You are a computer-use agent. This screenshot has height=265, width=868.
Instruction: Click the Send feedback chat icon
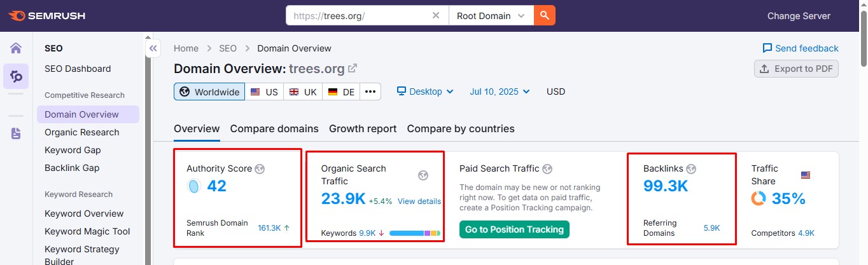[x=767, y=48]
